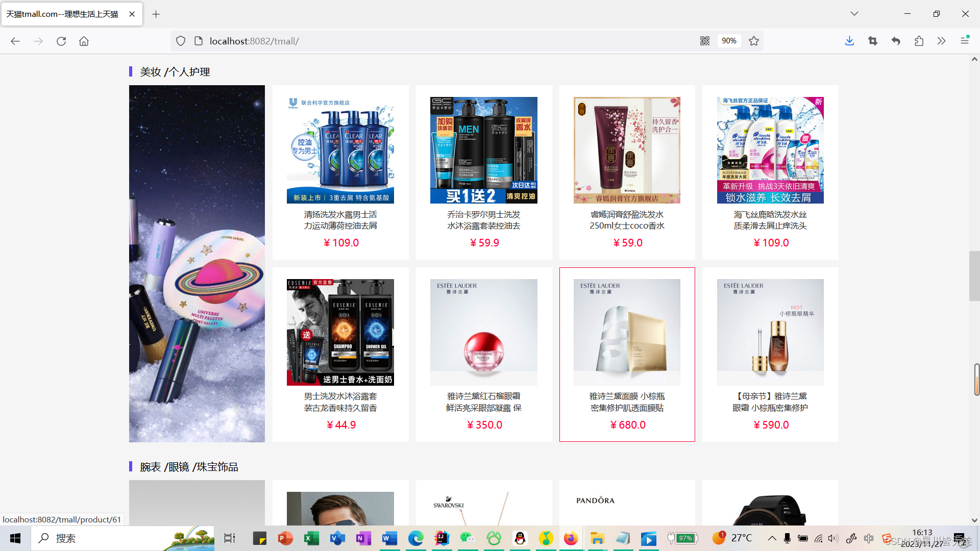
Task: Bookmark this page with the star
Action: (754, 41)
